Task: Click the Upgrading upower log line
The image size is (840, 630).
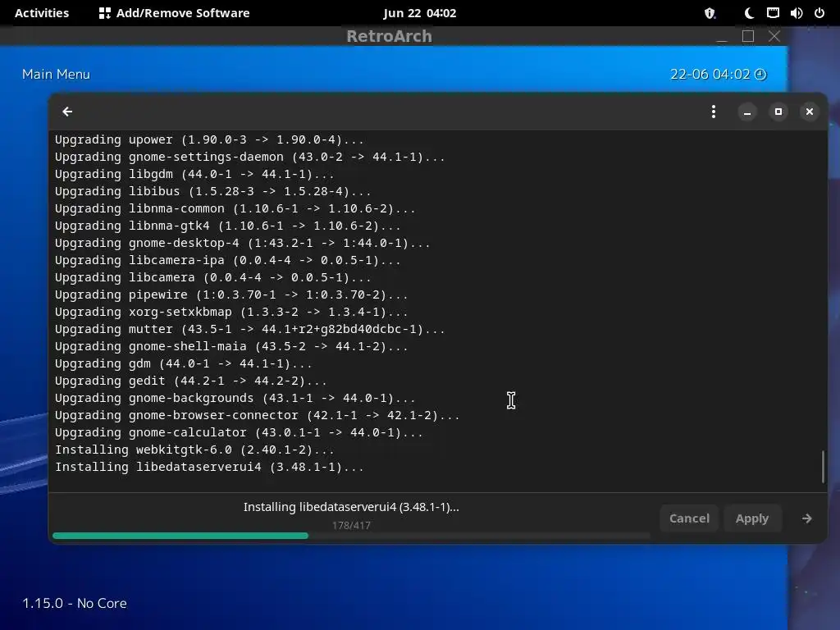Action: [209, 139]
